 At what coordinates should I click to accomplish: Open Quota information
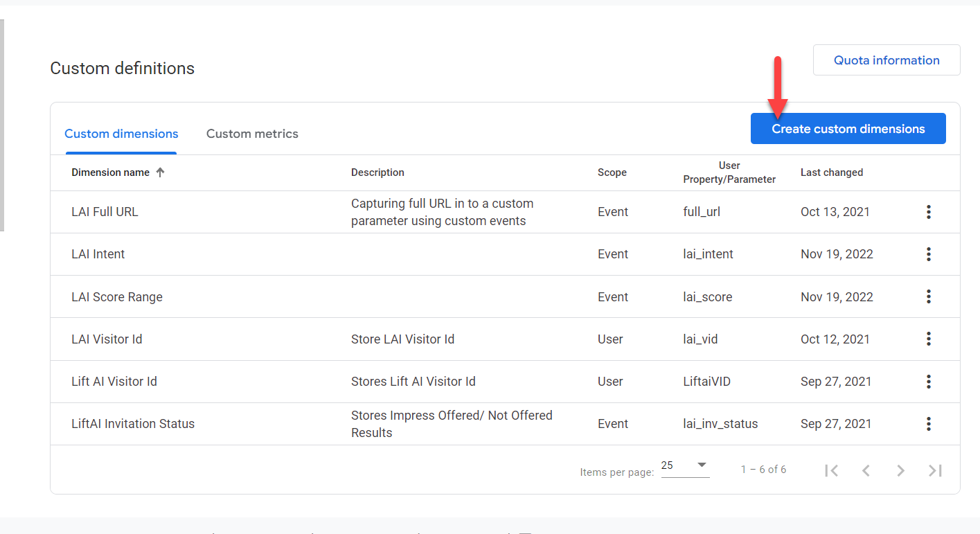click(887, 60)
